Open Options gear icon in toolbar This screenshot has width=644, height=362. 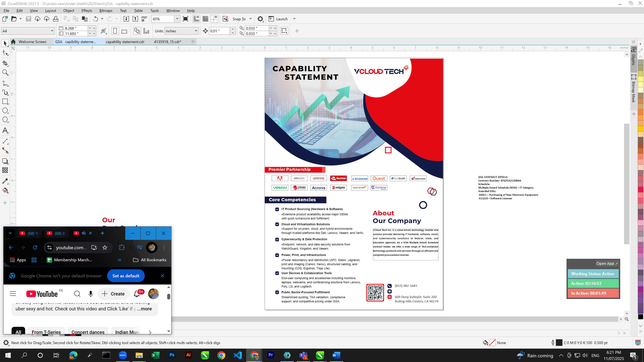(x=260, y=19)
